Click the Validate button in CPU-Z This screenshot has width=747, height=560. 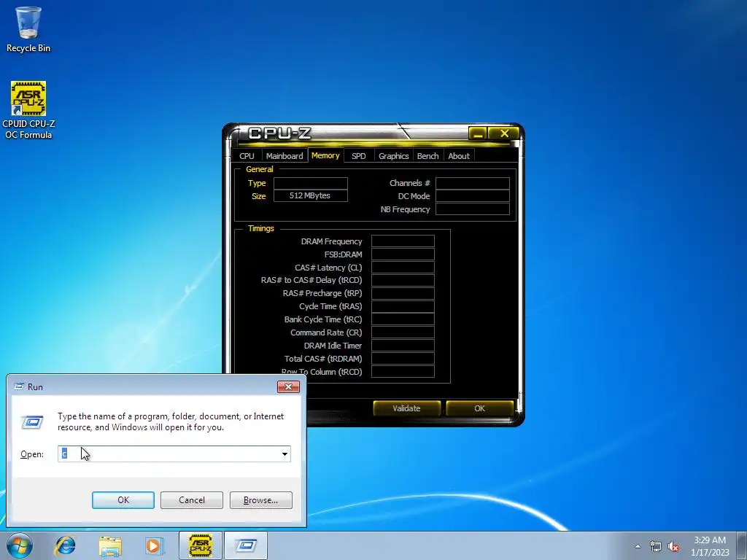click(406, 408)
